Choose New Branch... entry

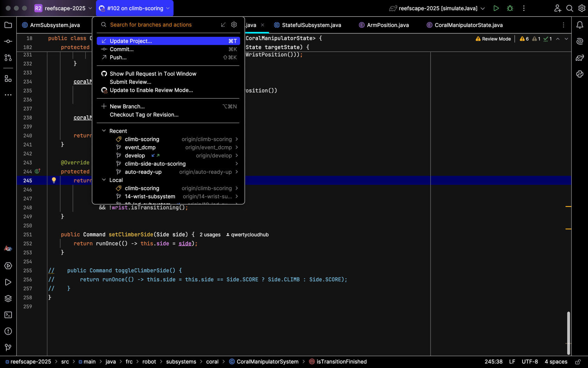coord(168,107)
